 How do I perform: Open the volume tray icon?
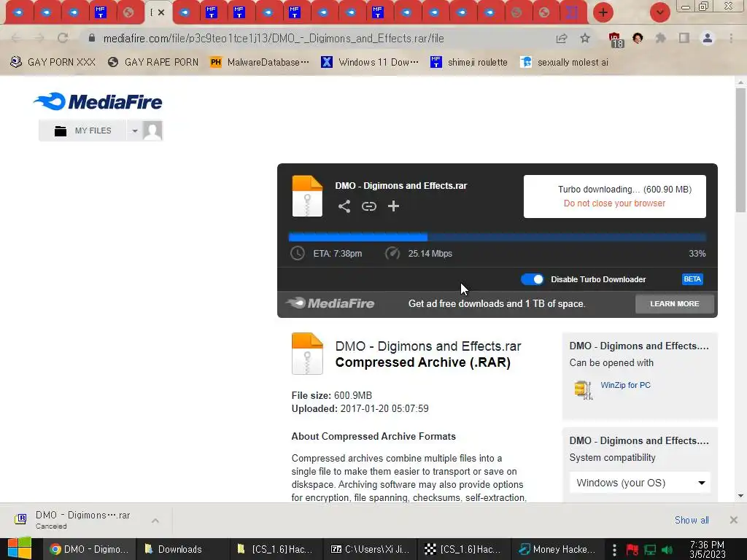pos(667,550)
